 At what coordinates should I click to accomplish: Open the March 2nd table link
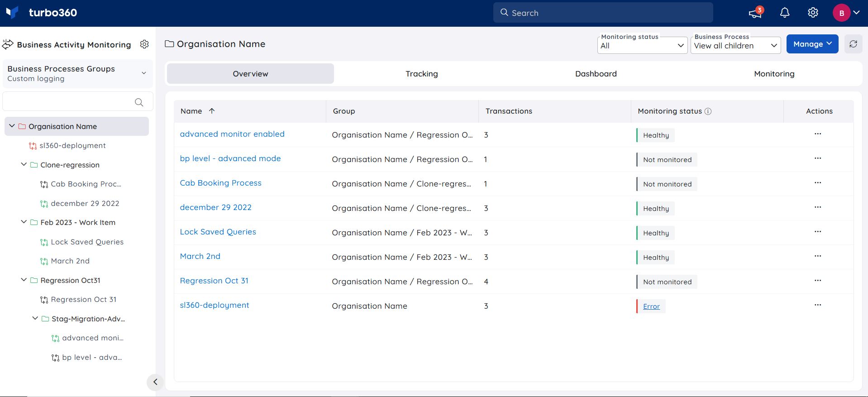(x=200, y=256)
